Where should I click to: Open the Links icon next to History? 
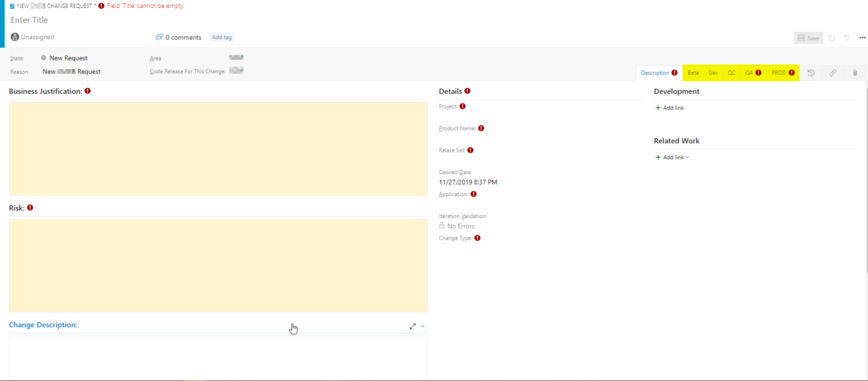click(x=832, y=72)
